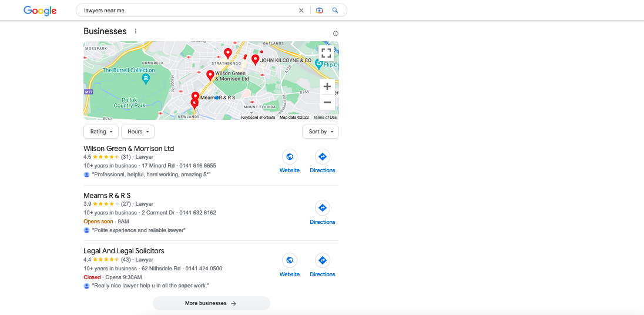Viewport: 644px width, 315px height.
Task: Click the info icon above the map
Action: pyautogui.click(x=336, y=33)
